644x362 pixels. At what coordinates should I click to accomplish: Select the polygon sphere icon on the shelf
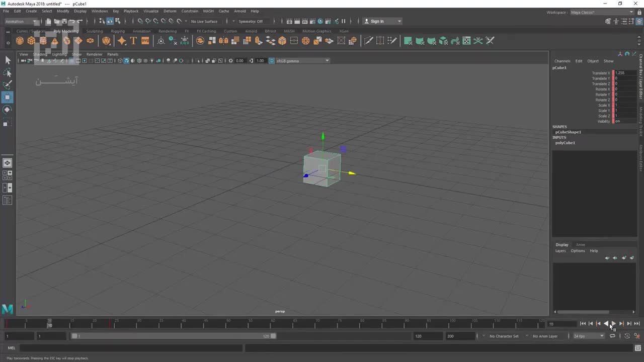[20, 41]
